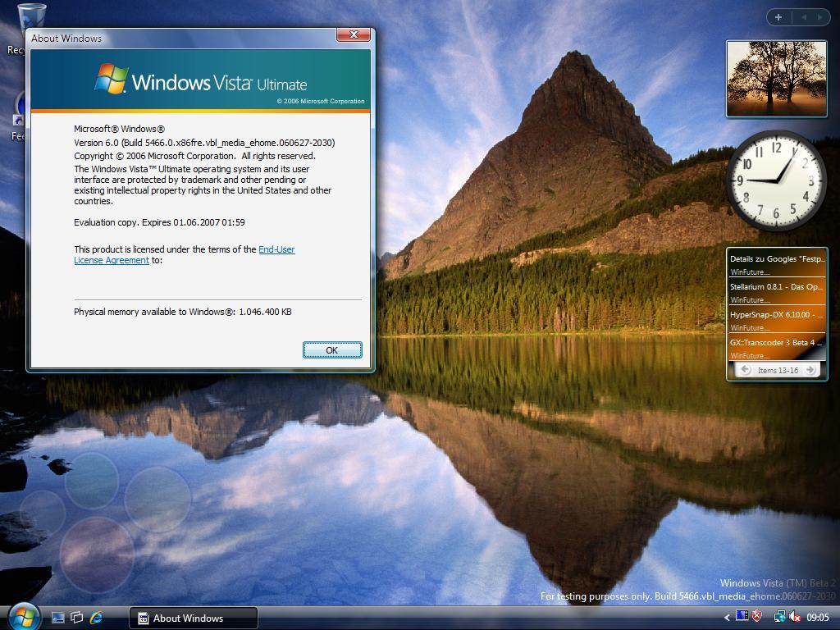Click the Show Desktop quick launch icon
Screen dimensions: 840x630
click(58, 618)
